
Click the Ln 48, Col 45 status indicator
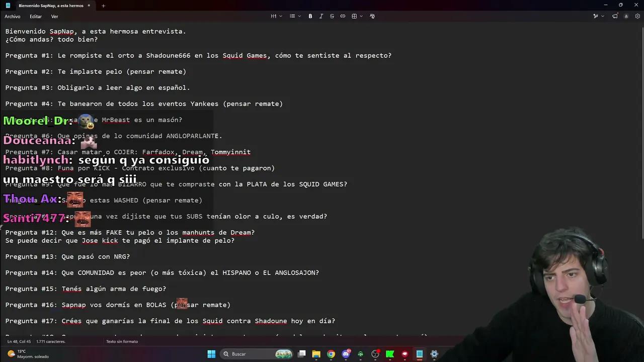click(x=19, y=341)
